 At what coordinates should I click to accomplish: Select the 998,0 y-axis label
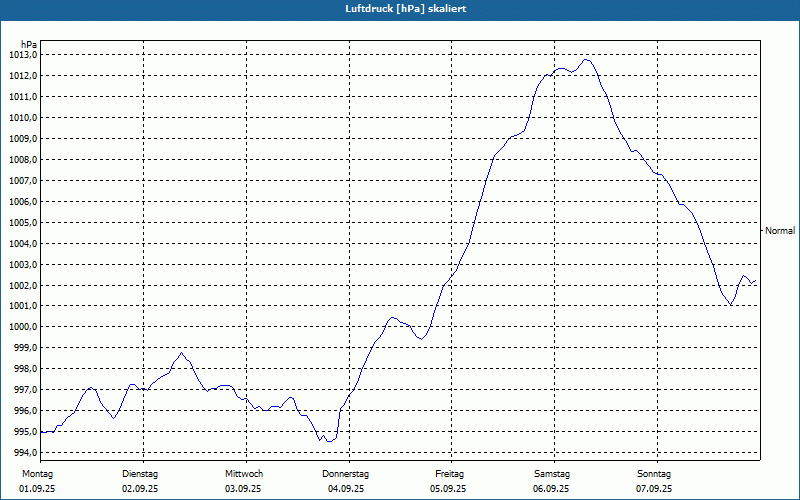(24, 368)
